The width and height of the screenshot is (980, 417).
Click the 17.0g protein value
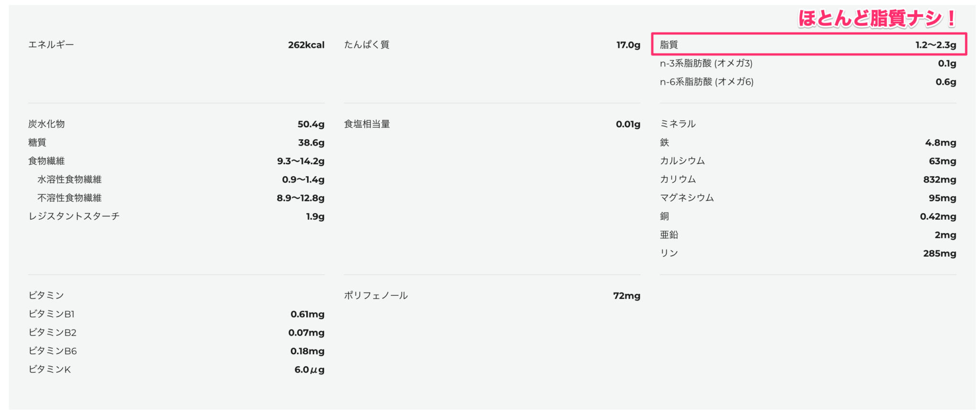(628, 45)
